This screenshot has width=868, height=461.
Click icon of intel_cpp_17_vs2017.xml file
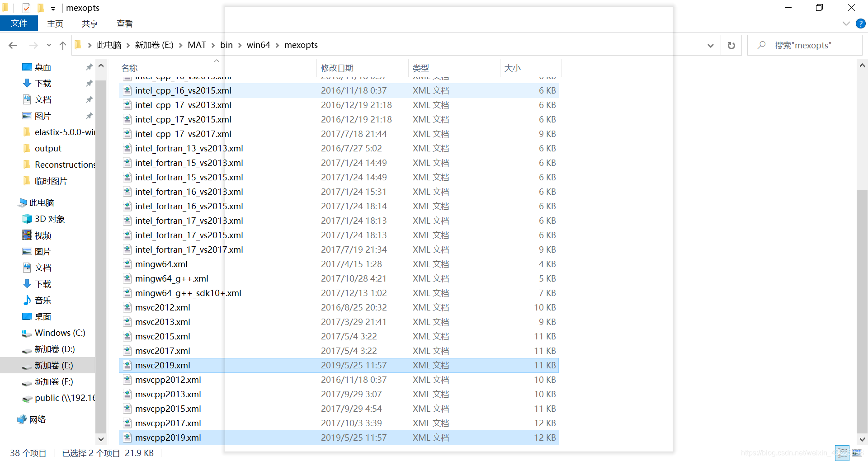pos(127,134)
